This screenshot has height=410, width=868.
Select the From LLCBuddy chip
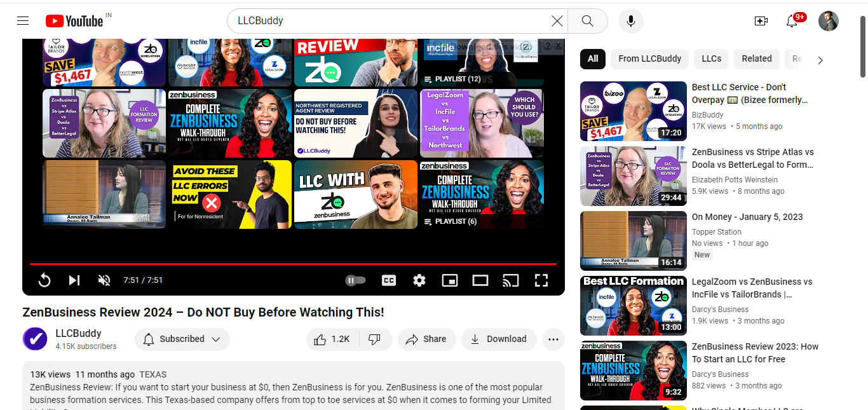click(x=649, y=58)
